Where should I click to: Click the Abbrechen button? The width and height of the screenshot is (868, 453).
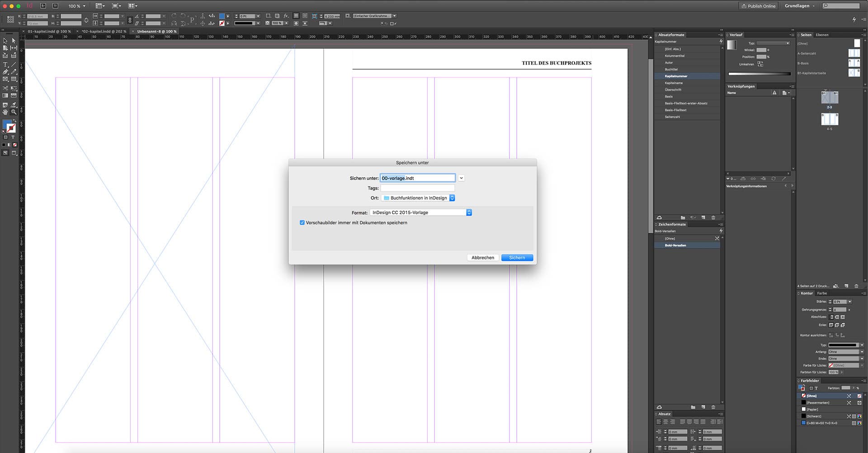pyautogui.click(x=482, y=257)
